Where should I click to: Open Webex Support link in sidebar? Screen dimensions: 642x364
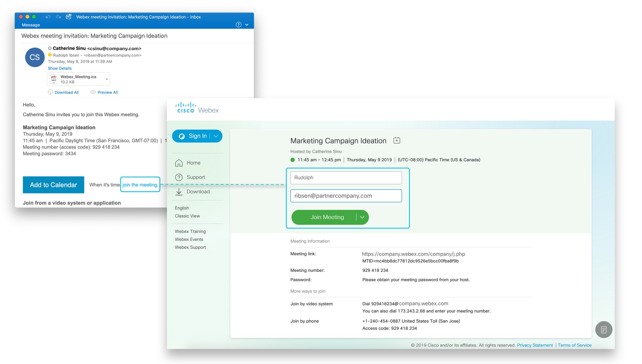coord(190,247)
